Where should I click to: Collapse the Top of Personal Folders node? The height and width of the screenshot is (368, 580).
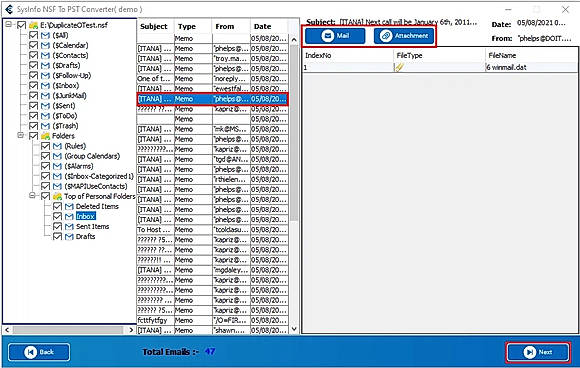33,196
